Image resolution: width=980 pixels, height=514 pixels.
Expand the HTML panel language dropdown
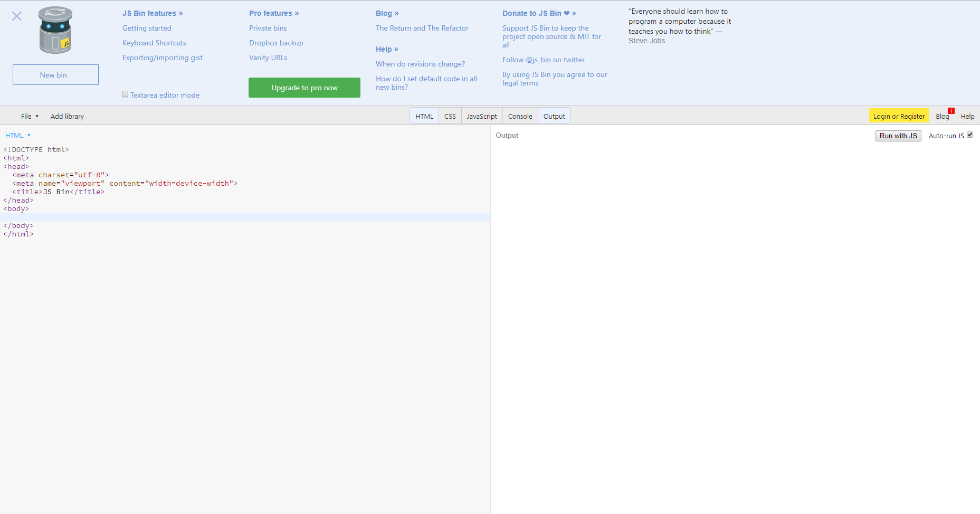[x=18, y=135]
